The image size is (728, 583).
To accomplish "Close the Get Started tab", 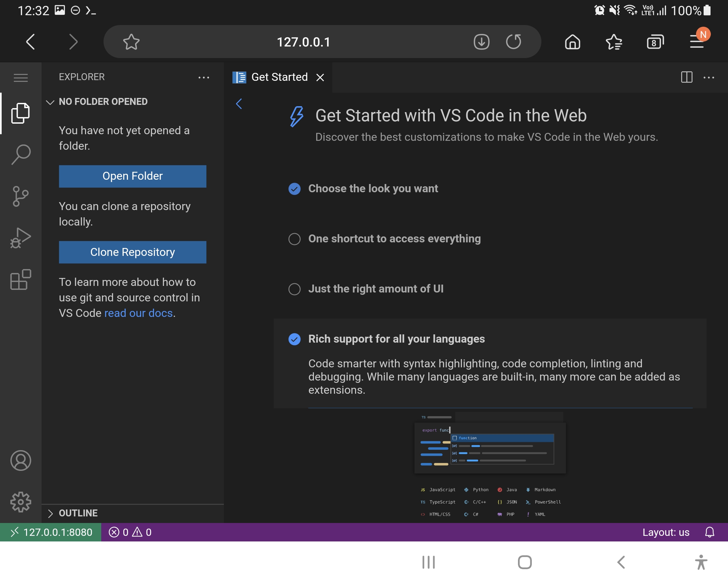I will coord(320,77).
